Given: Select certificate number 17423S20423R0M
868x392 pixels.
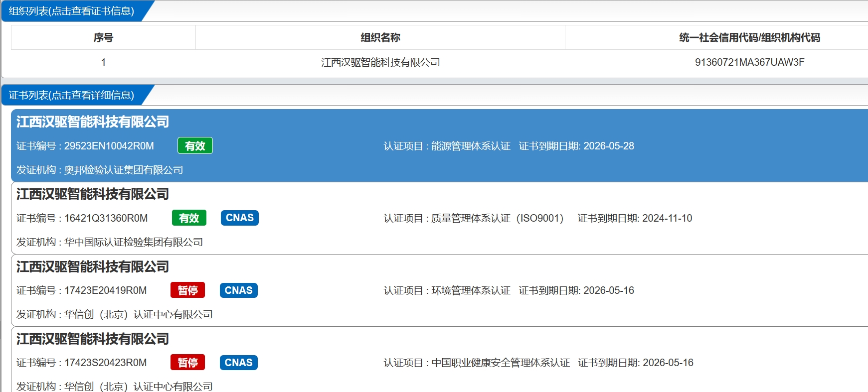Looking at the screenshot, I should click(x=105, y=363).
